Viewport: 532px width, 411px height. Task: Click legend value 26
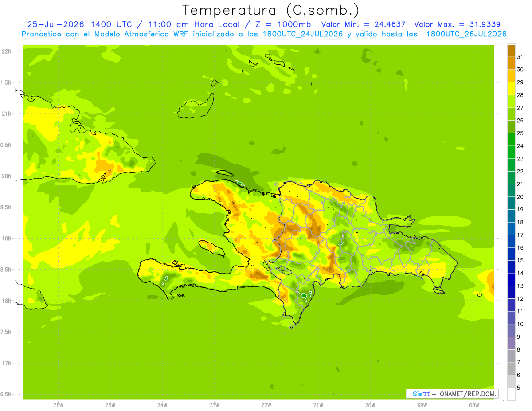[520, 121]
